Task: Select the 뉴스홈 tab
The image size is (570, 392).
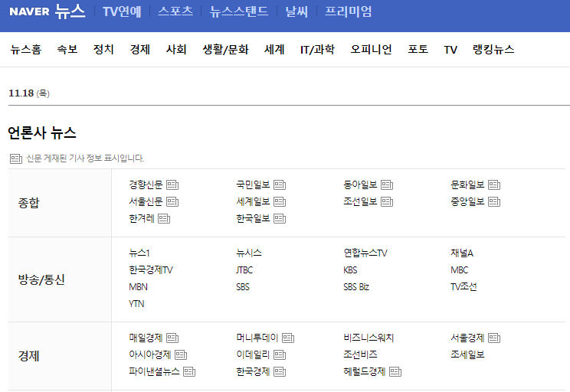Action: pyautogui.click(x=26, y=50)
